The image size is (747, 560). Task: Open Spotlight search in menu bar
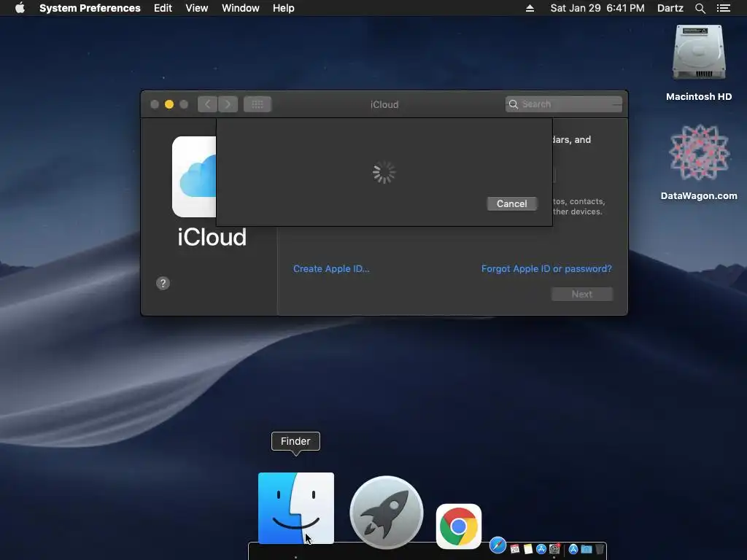pyautogui.click(x=700, y=8)
